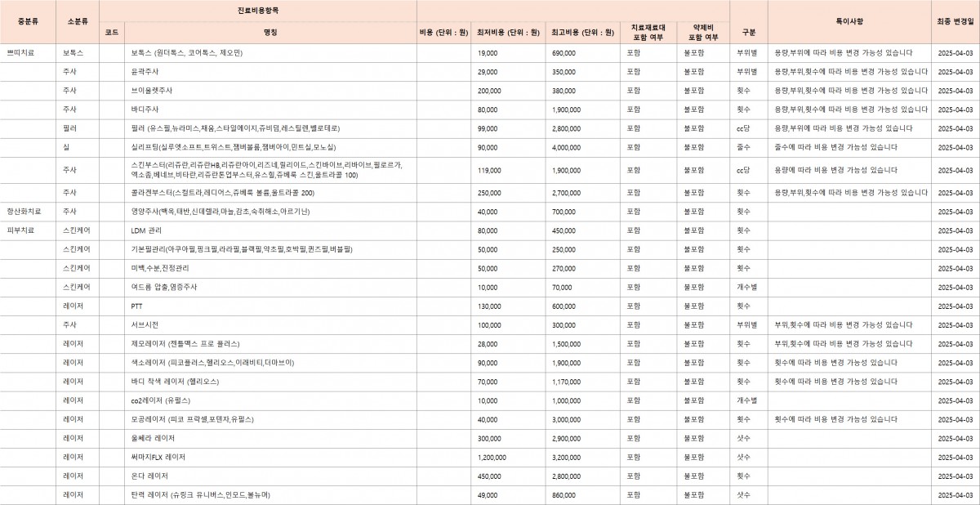Screen dimensions: 980x505
Task: Click the '약제비 포함 여부' header
Action: (705, 32)
